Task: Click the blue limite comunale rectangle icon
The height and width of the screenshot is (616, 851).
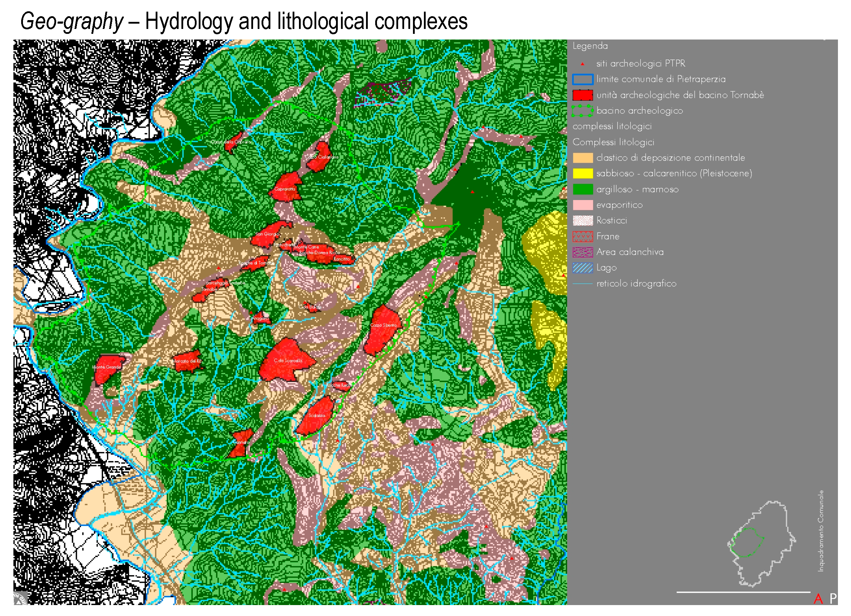Action: pyautogui.click(x=582, y=79)
